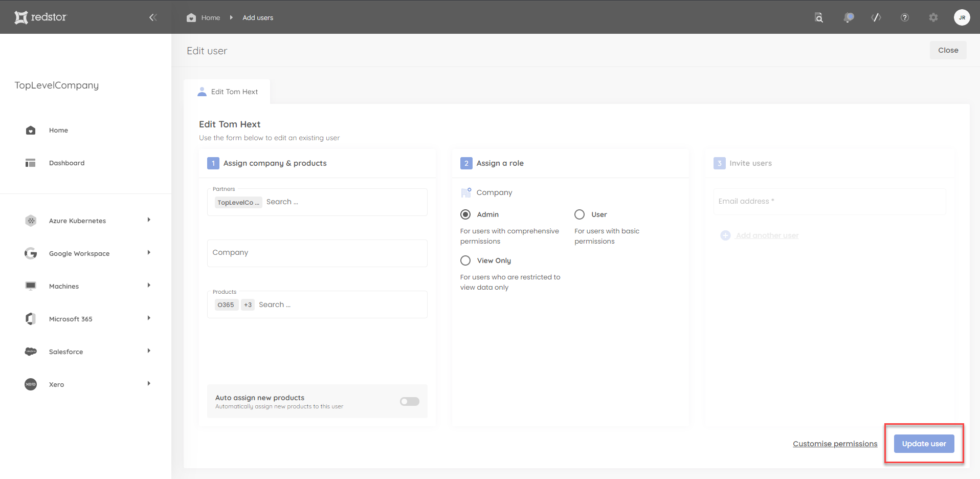Image resolution: width=980 pixels, height=479 pixels.
Task: Click the step 2 Assign a role heading
Action: (x=500, y=163)
